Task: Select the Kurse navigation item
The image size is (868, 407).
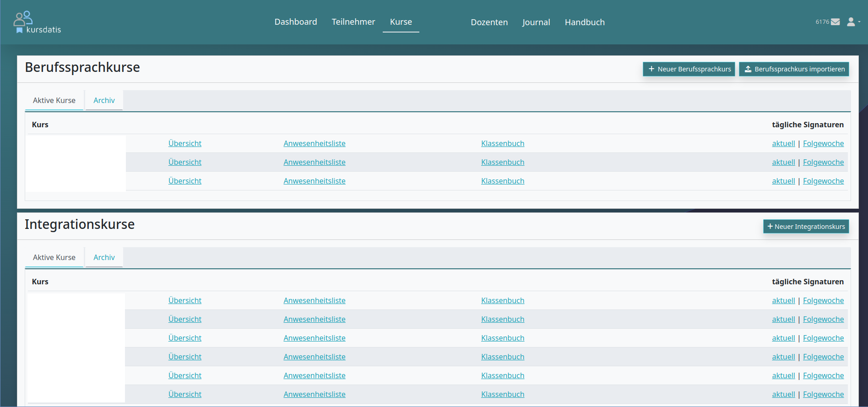Action: tap(401, 22)
